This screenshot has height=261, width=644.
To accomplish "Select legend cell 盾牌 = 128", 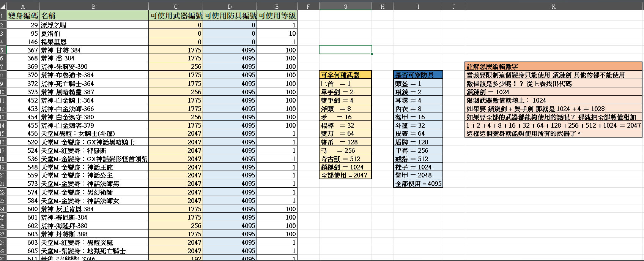I will pyautogui.click(x=418, y=142).
